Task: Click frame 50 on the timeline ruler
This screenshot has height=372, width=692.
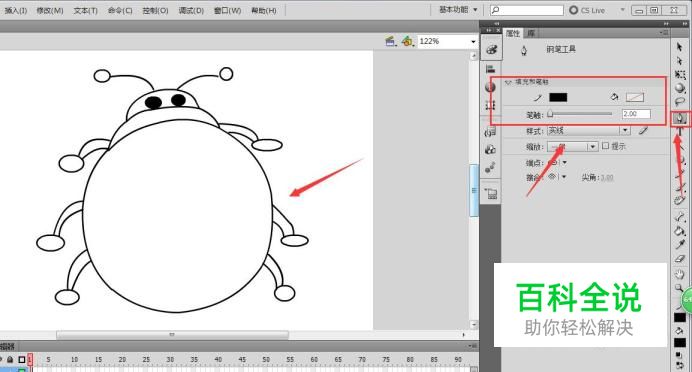Action: [266, 360]
